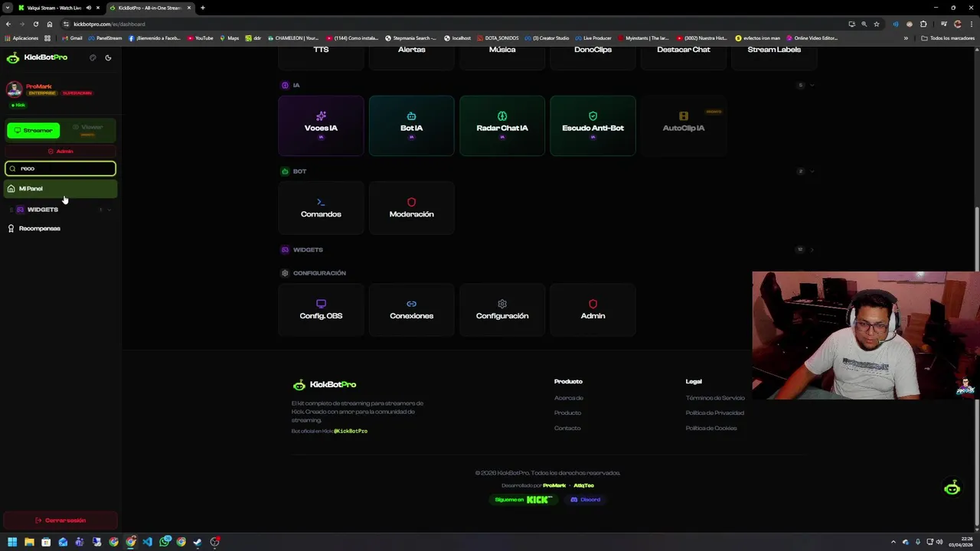Click the color palette theme icon in sidebar
980x551 pixels.
coord(93,57)
